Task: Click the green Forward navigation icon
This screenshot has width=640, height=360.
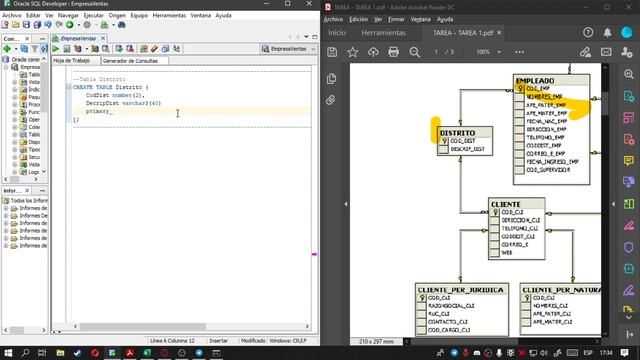Action: [70, 25]
